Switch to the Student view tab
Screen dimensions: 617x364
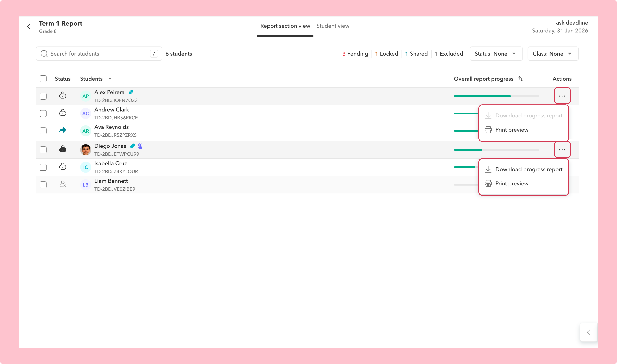point(333,26)
